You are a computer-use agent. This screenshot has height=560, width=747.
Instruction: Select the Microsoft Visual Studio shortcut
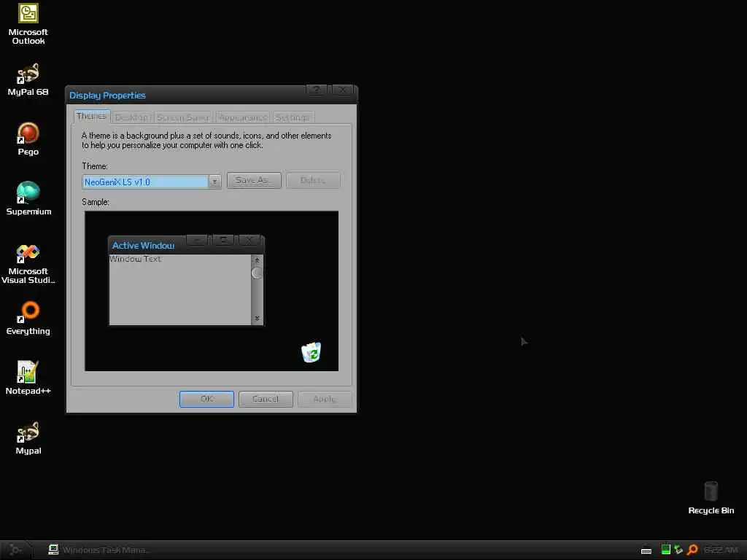tap(28, 263)
